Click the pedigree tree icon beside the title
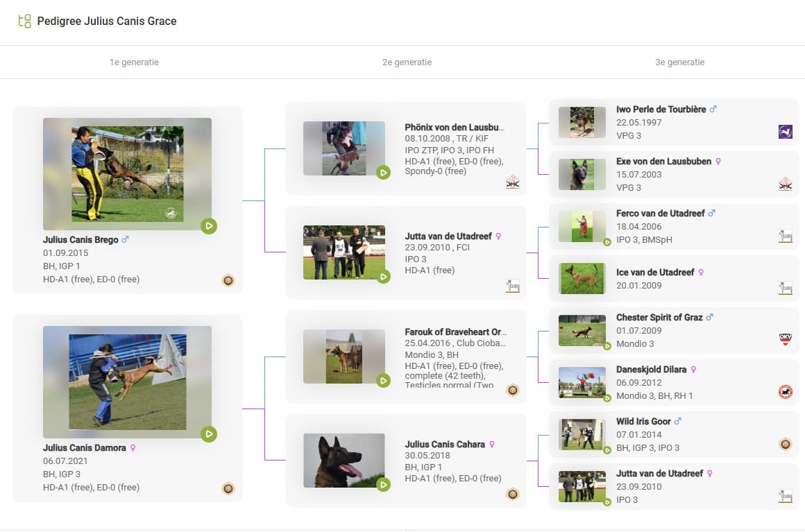Screen dimensions: 805x532 24,21
